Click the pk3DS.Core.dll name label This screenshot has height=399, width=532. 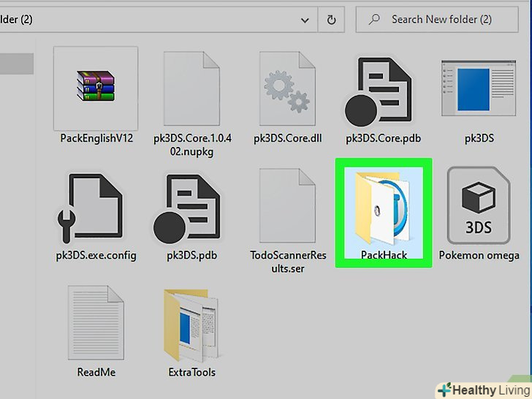point(288,138)
